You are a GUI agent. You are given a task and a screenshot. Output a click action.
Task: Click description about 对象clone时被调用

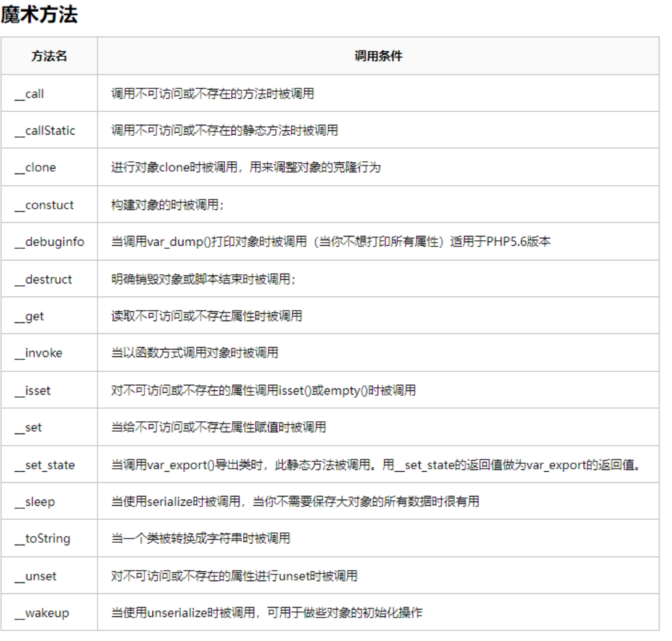pos(246,167)
